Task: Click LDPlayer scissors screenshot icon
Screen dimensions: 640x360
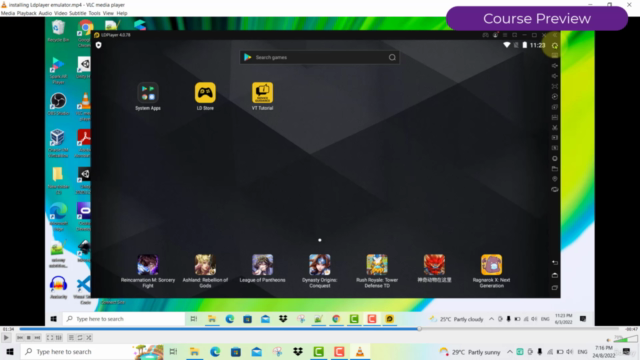Action: click(555, 128)
